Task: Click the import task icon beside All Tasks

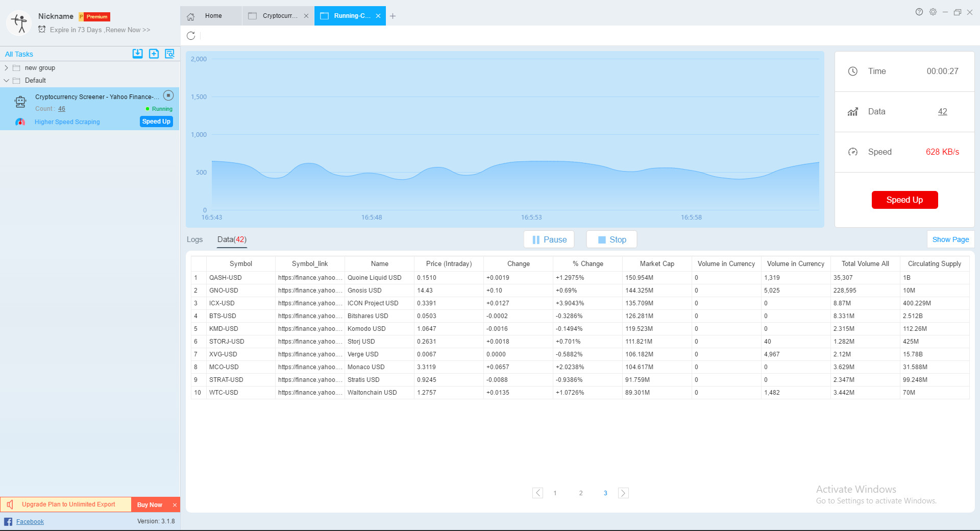Action: coord(138,54)
